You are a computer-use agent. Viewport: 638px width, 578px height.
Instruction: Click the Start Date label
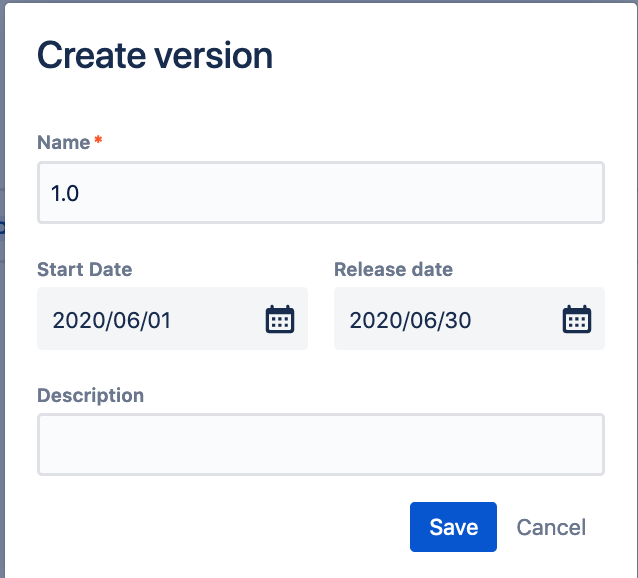click(85, 269)
